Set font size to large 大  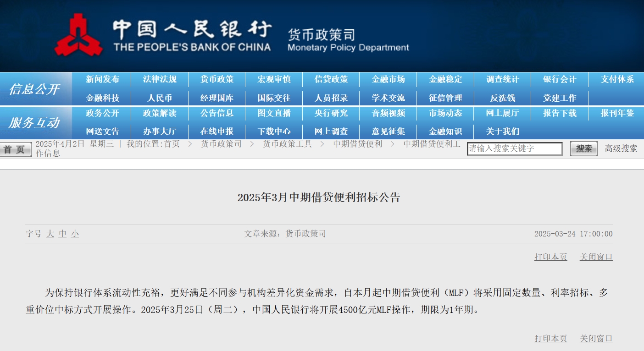(50, 234)
